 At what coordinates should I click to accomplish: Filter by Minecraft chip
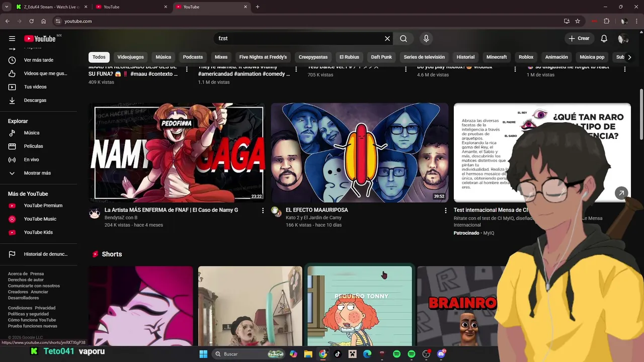coord(497,57)
